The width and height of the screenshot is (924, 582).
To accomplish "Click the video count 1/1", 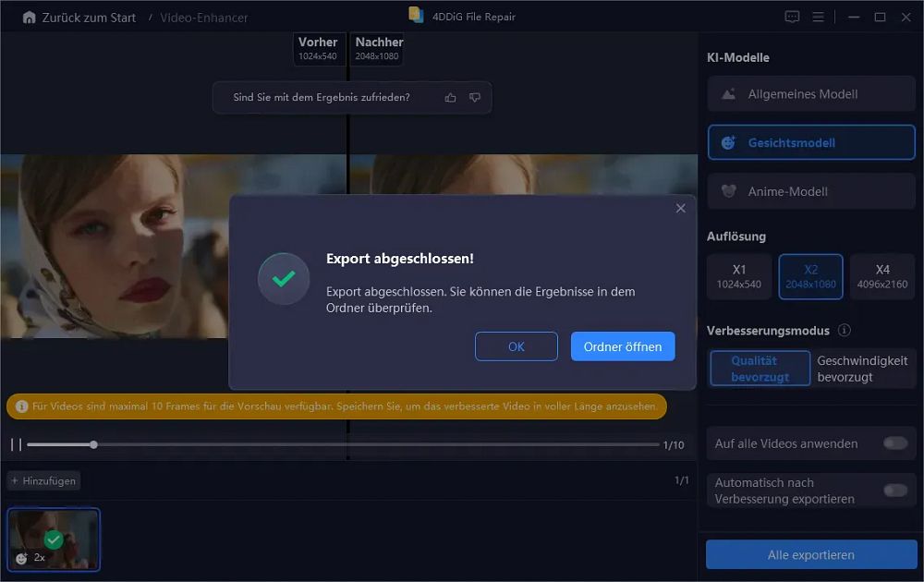I will tap(681, 480).
